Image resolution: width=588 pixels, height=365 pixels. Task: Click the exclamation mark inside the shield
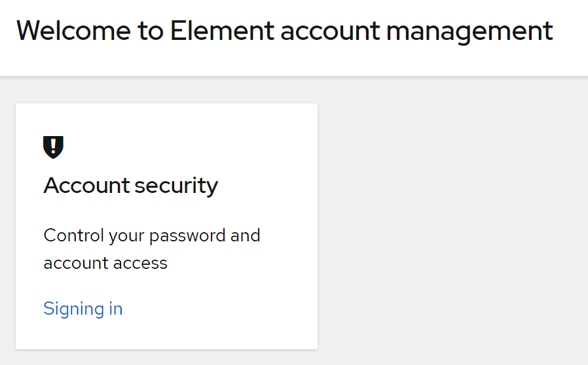[53, 146]
